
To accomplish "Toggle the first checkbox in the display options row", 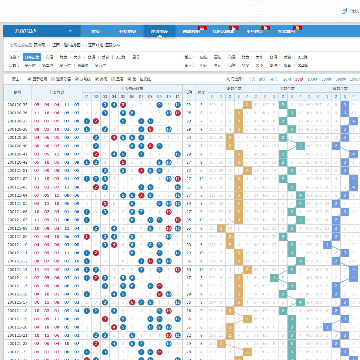I will click(29, 79).
